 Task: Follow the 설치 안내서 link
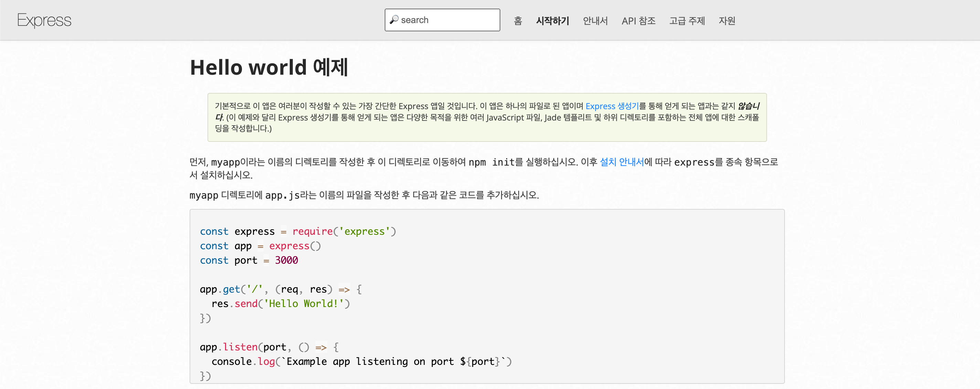[622, 162]
